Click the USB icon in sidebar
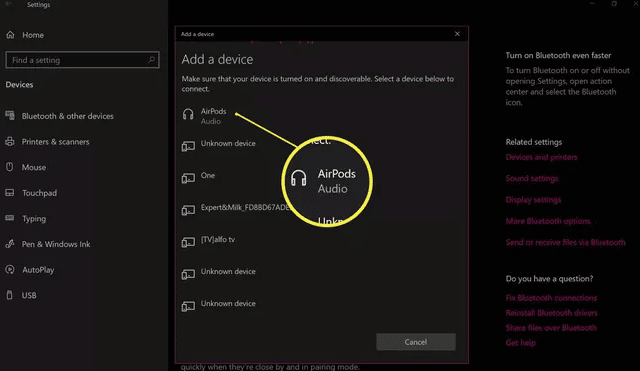This screenshot has height=371, width=640. pos(10,295)
